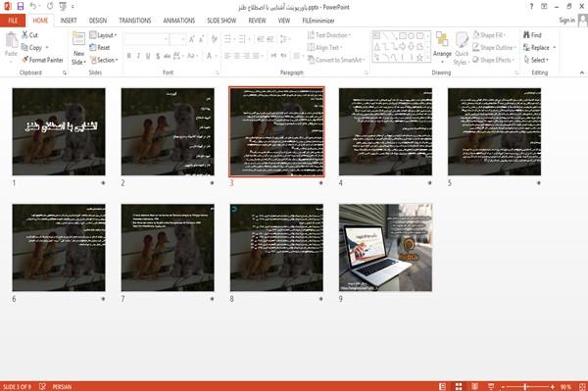The image size is (588, 391).
Task: Open the Shape Outline dropdown
Action: pyautogui.click(x=494, y=48)
